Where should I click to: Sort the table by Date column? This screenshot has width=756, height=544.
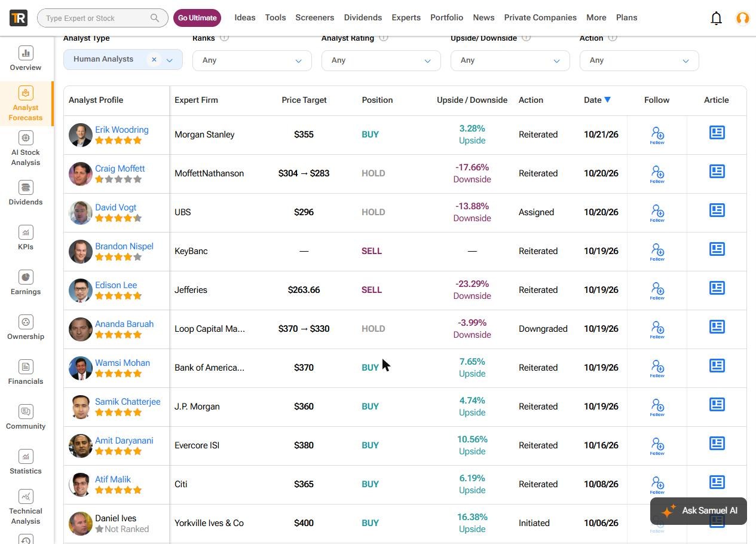coord(597,100)
